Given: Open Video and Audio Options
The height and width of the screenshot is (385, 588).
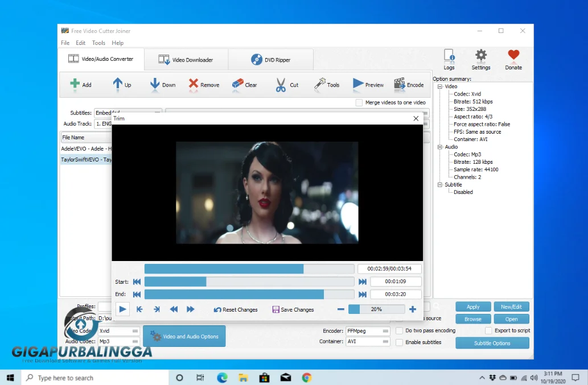Looking at the screenshot, I should pos(184,336).
